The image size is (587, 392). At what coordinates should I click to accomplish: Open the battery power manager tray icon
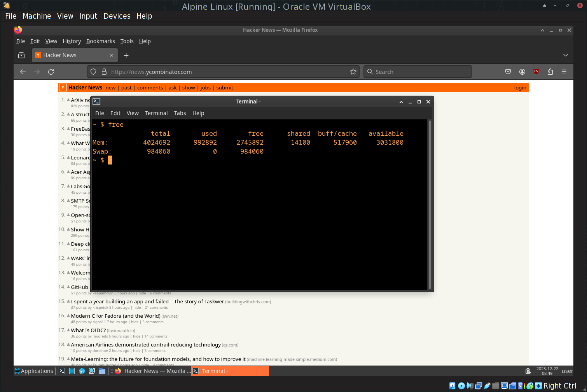(528, 371)
